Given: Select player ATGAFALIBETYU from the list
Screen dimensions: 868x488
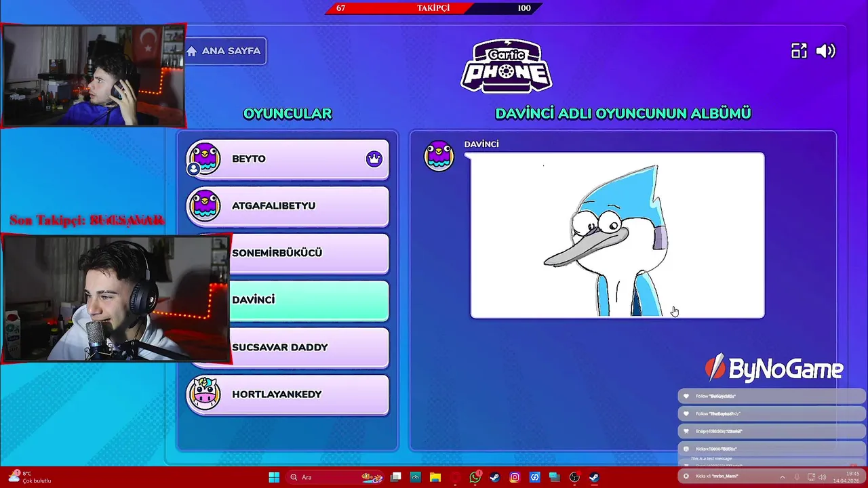Looking at the screenshot, I should click(288, 205).
